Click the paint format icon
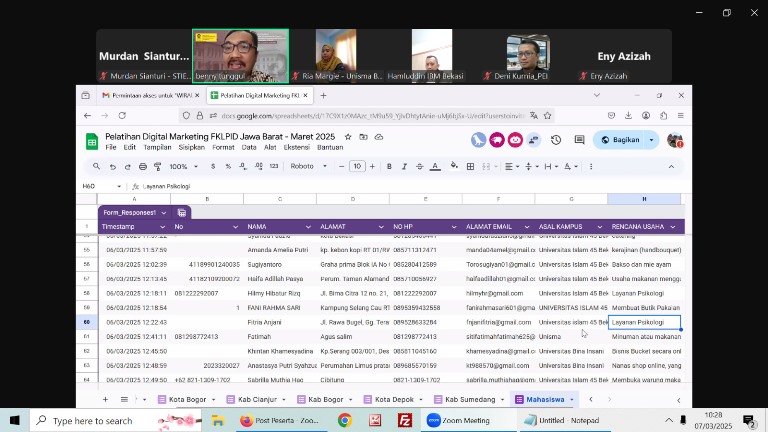This screenshot has width=768, height=432. pos(158,167)
